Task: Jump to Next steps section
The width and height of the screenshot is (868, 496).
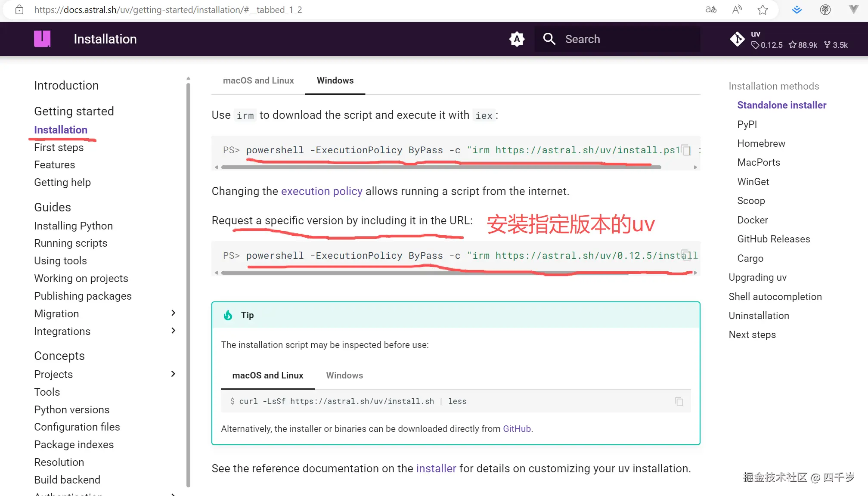Action: (x=752, y=335)
